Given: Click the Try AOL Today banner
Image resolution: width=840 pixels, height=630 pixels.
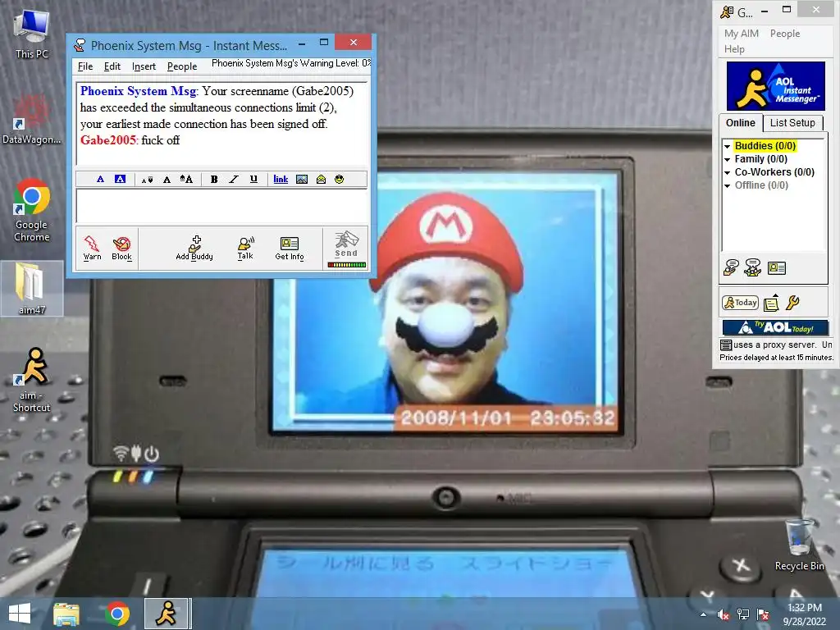Looking at the screenshot, I should [775, 327].
